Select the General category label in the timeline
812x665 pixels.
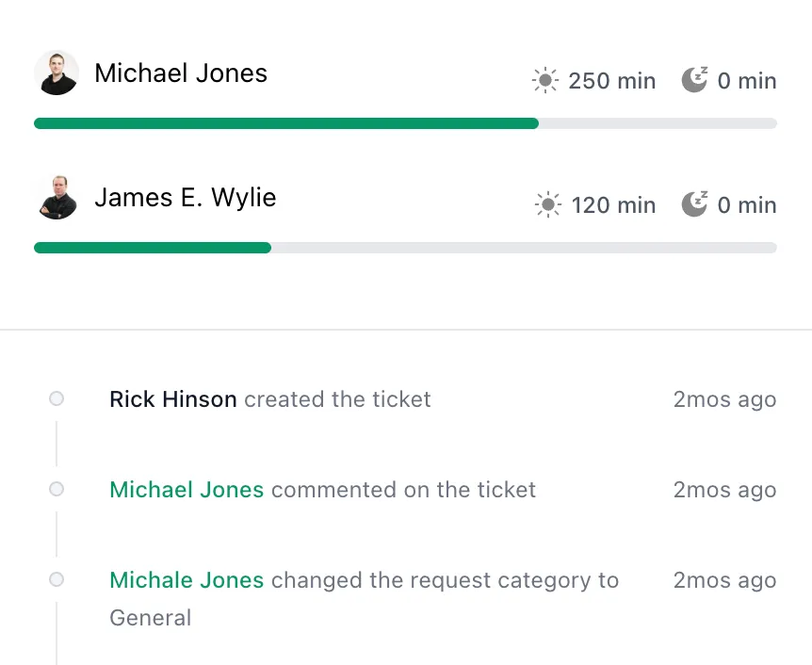pyautogui.click(x=151, y=617)
